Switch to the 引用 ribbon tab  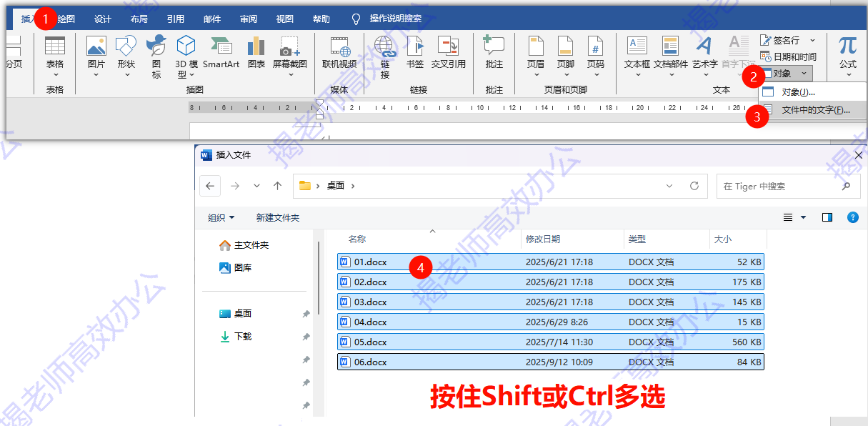click(x=176, y=19)
